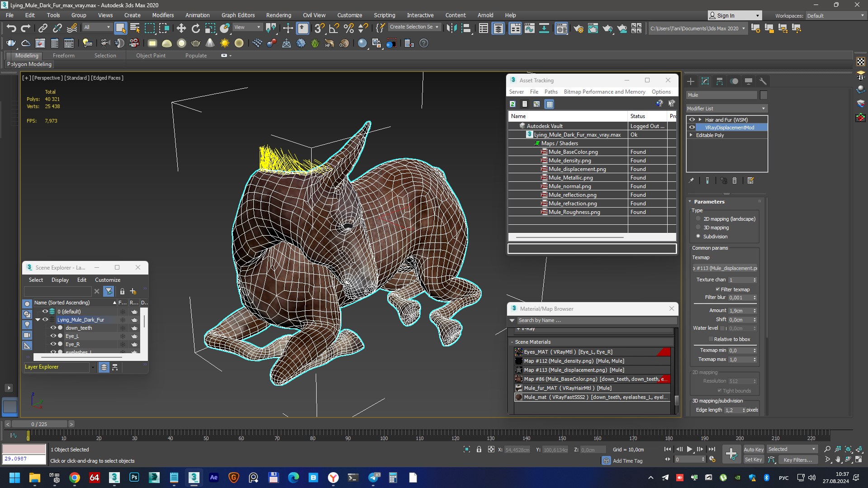Open the Mirror tool
The height and width of the screenshot is (488, 868).
point(451,28)
